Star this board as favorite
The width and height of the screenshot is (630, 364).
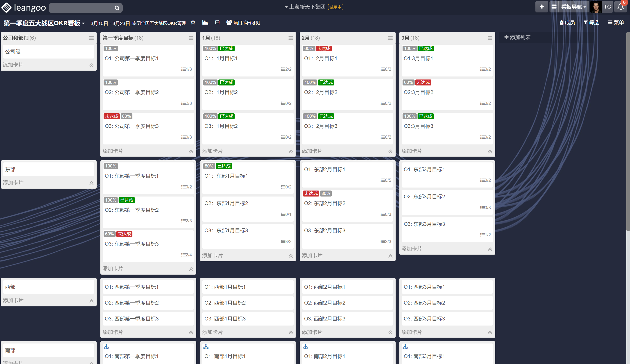tap(193, 23)
